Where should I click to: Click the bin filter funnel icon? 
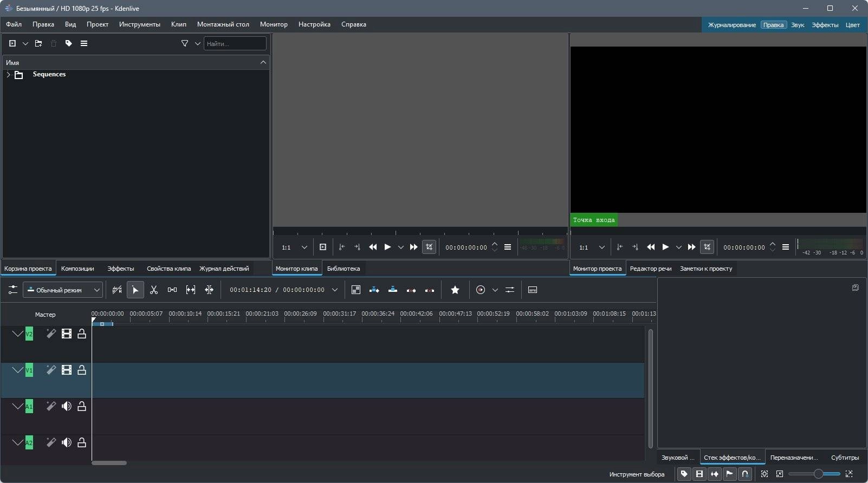point(185,43)
